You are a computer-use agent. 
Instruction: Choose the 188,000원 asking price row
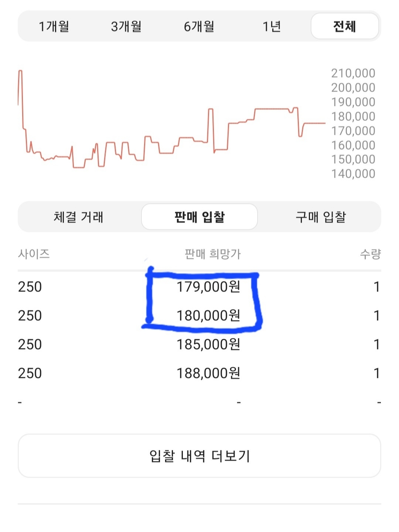[208, 373]
